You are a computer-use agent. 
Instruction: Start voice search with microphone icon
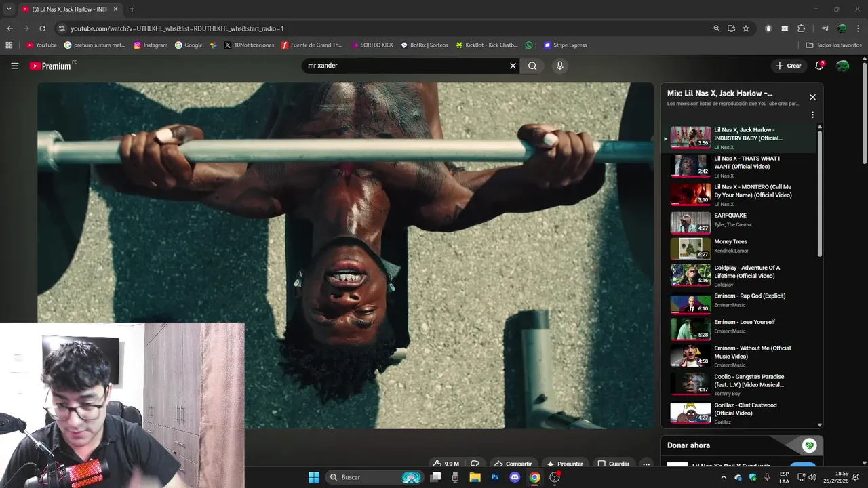[559, 66]
